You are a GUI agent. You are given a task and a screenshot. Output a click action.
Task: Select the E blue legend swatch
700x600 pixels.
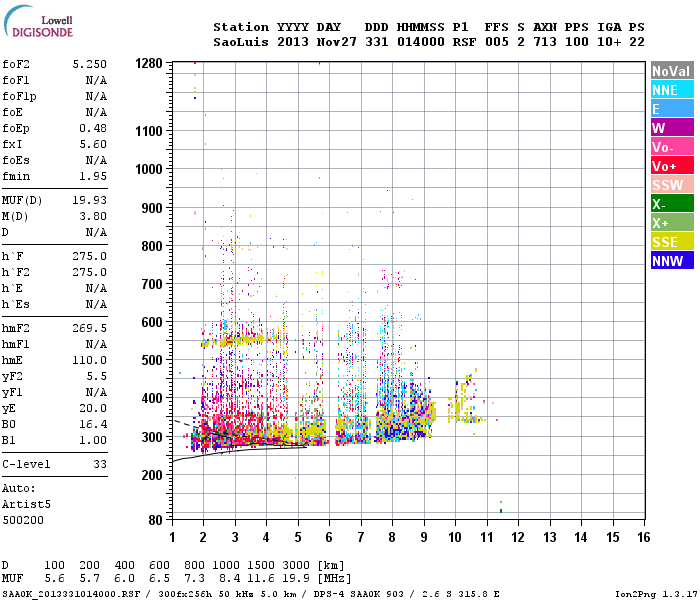tap(672, 108)
